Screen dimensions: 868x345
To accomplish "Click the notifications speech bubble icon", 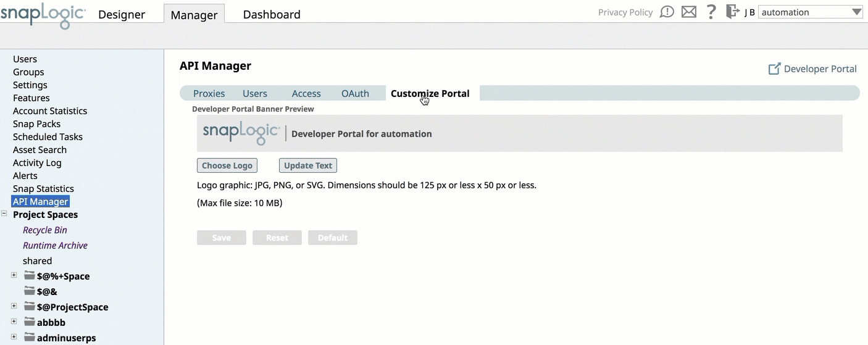I will coord(667,12).
